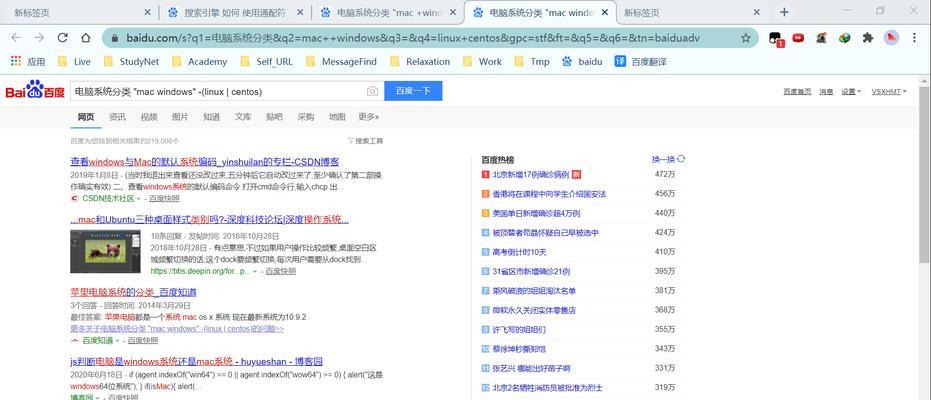Open 更多关于电脑系统分类 related questions link
931x400 pixels.
pyautogui.click(x=177, y=329)
